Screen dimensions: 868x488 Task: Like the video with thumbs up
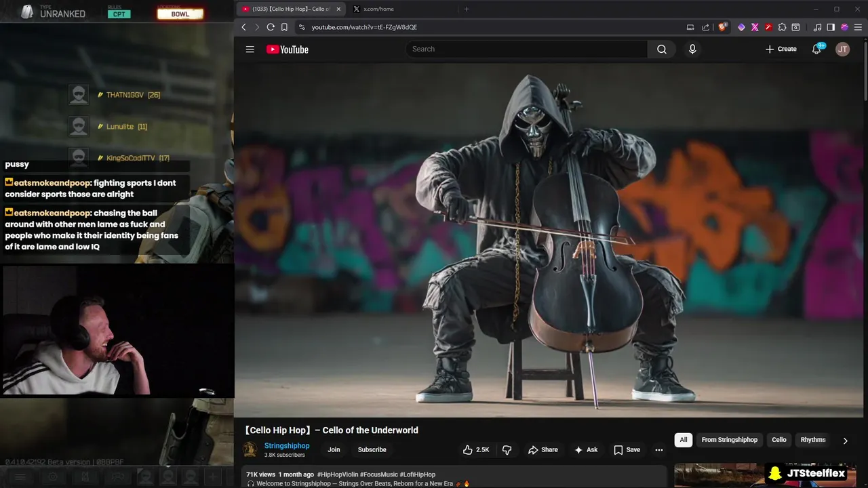(476, 449)
